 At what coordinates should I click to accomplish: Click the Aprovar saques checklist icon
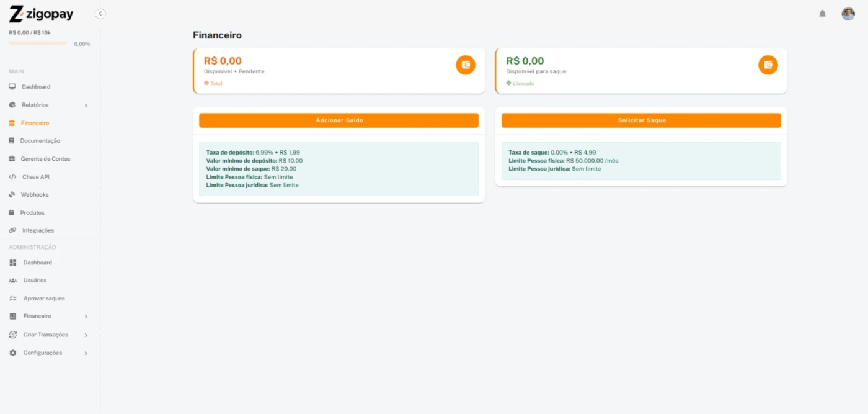point(12,299)
